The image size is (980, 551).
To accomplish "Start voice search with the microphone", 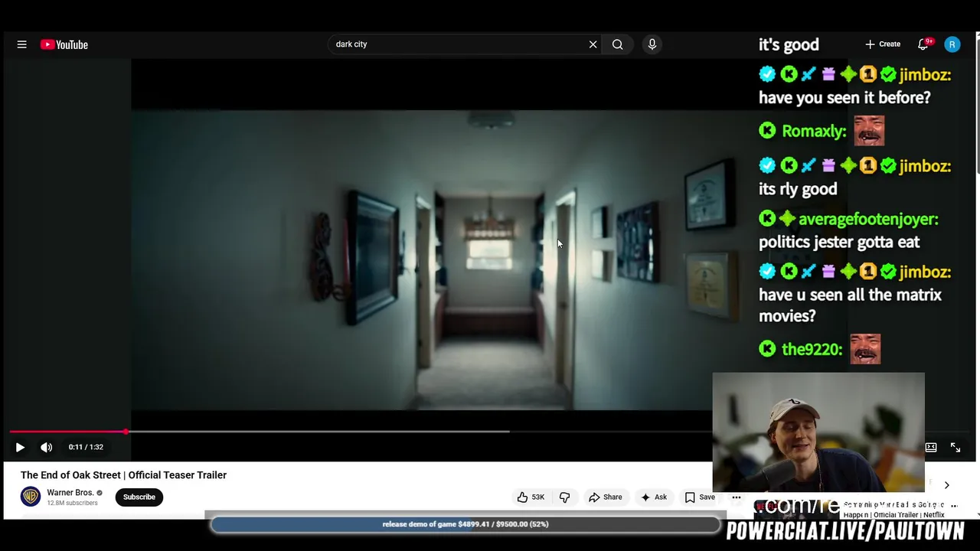I will (652, 44).
